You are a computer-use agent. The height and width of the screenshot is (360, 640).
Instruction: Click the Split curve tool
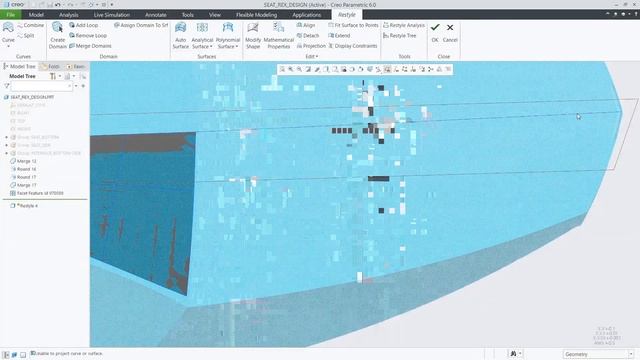click(x=26, y=36)
